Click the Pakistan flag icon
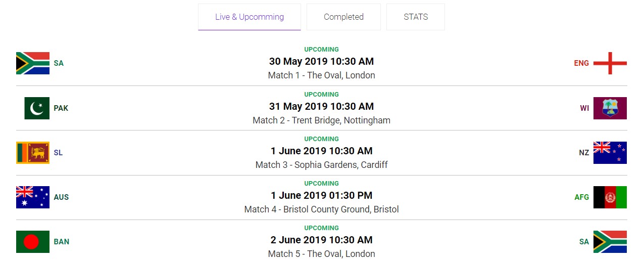 [37, 108]
